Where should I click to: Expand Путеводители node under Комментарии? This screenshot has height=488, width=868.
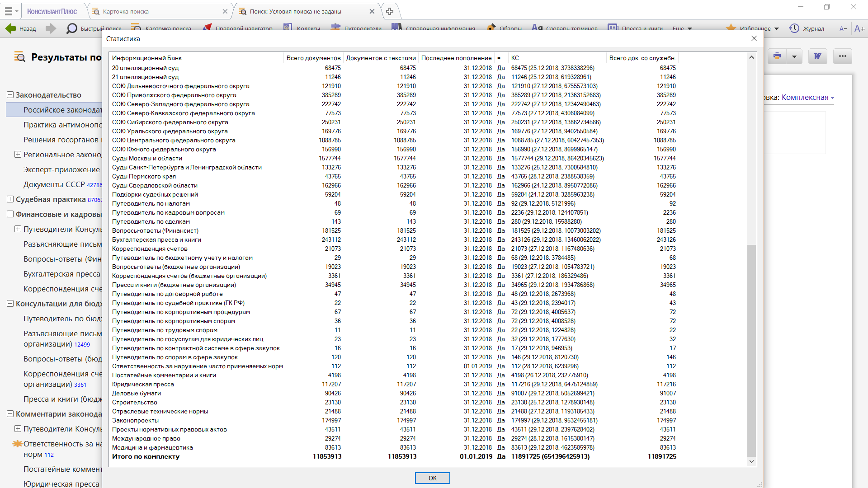18,428
